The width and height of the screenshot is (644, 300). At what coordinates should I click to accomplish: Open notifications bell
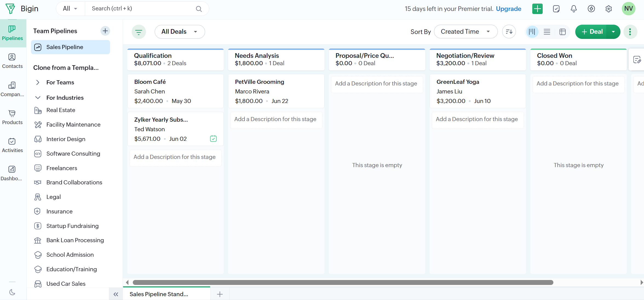(x=574, y=9)
